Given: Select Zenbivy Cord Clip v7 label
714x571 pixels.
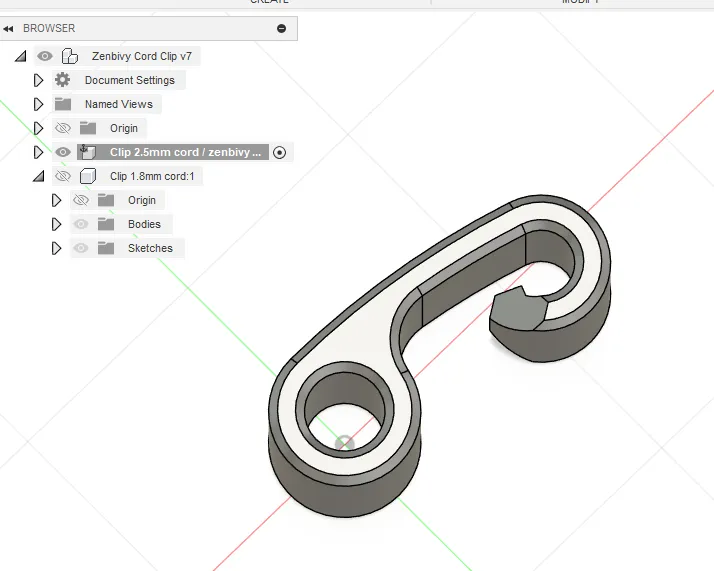Looking at the screenshot, I should (142, 56).
